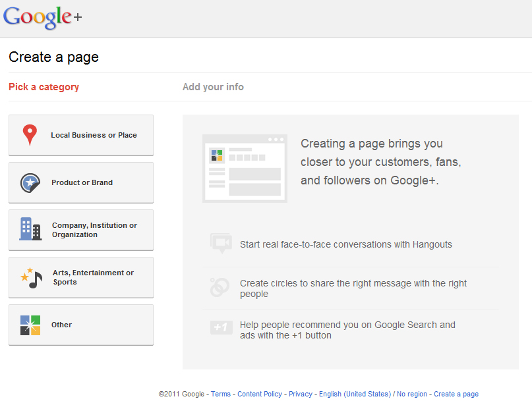The width and height of the screenshot is (532, 405).
Task: Choose Company, Institution or Organization category
Action: [81, 230]
